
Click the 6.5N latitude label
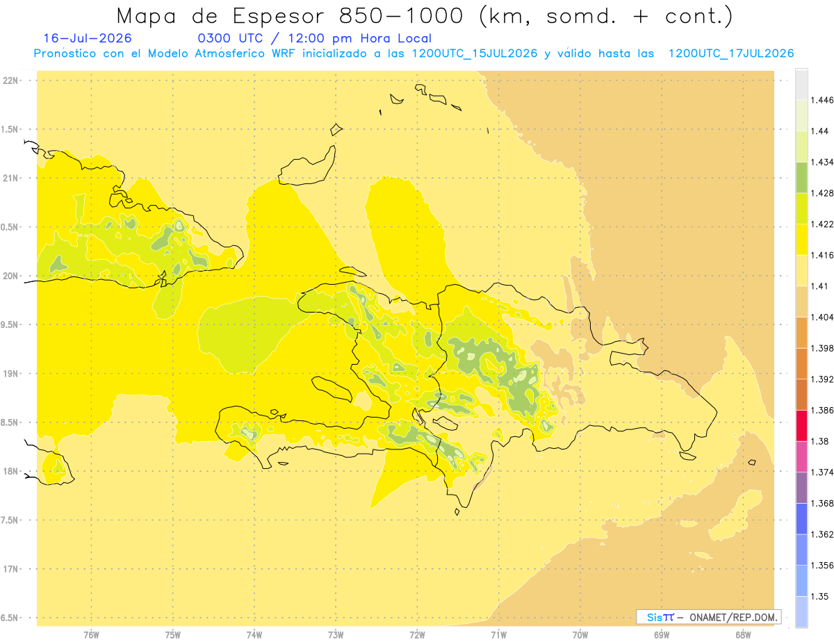click(10, 618)
